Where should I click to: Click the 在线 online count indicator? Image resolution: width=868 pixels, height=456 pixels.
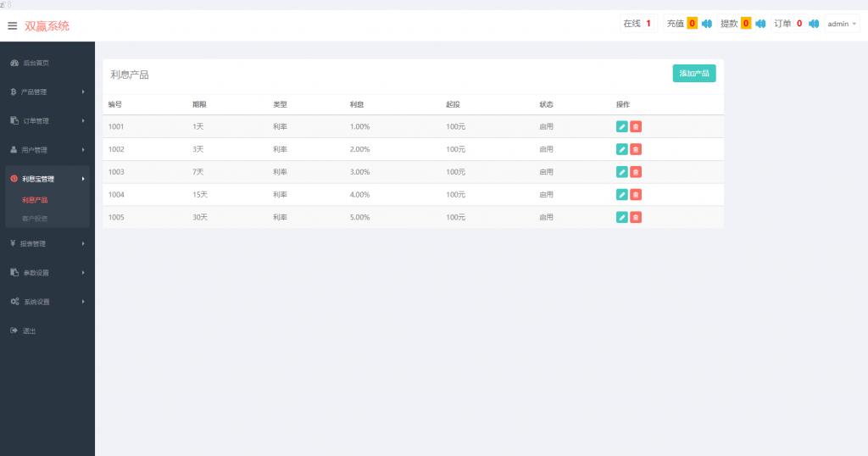point(637,24)
